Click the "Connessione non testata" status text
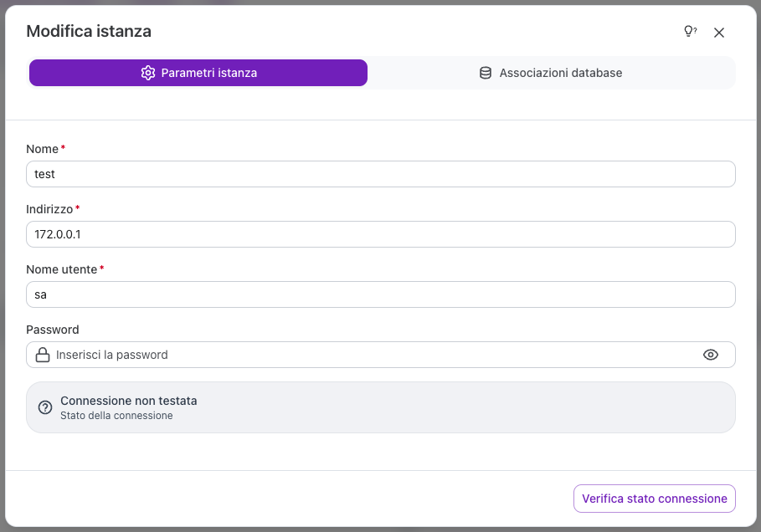761x532 pixels. tap(129, 401)
